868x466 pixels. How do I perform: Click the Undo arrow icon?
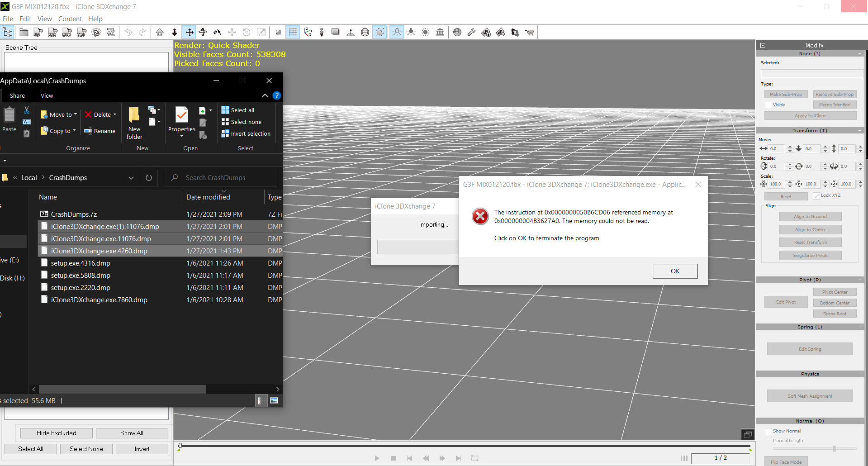pos(128,32)
